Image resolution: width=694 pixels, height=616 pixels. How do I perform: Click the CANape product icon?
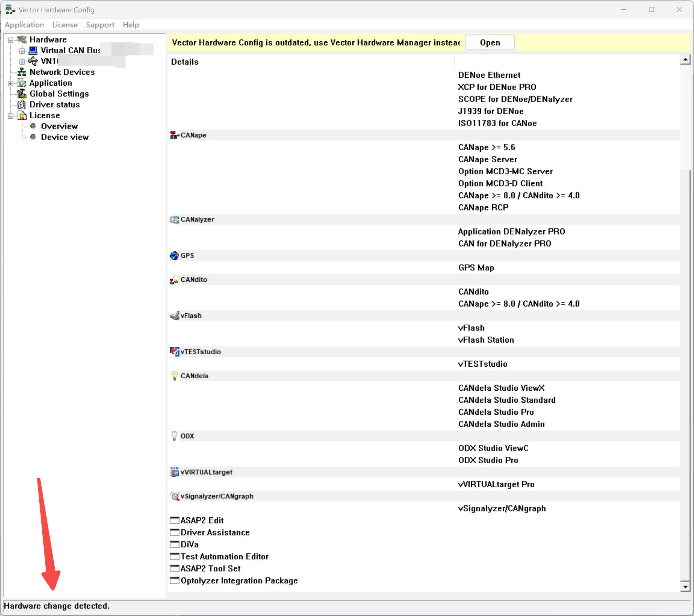tap(174, 135)
